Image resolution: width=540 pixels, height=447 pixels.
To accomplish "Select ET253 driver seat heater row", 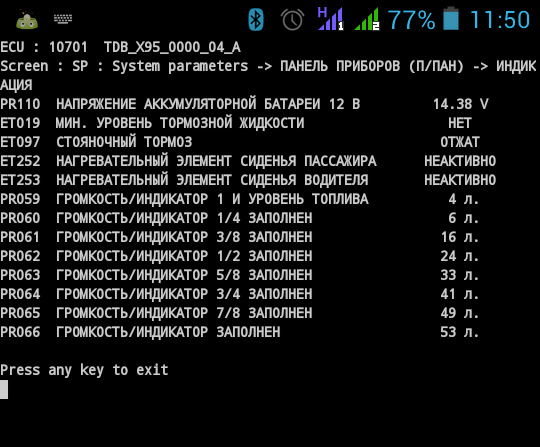I will click(248, 180).
